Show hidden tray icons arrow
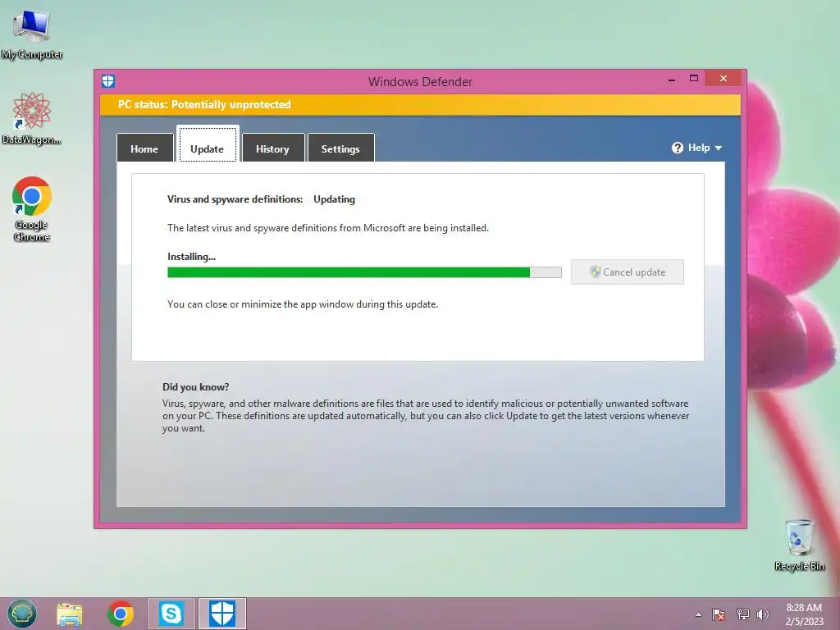 698,614
